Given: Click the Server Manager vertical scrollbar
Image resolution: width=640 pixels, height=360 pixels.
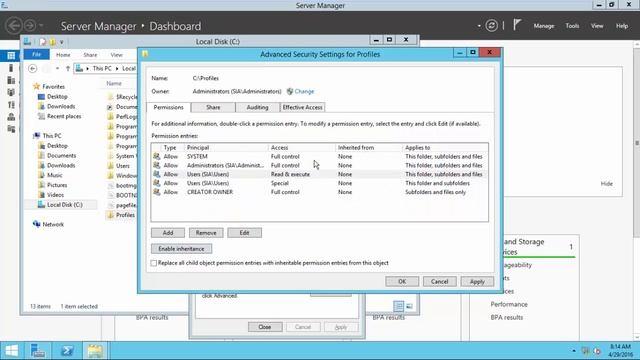Looking at the screenshot, I should coord(637,143).
